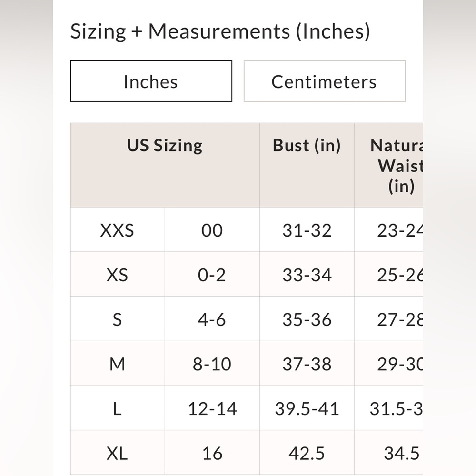476x476 pixels.
Task: Select the XS size cell
Action: coord(118,275)
